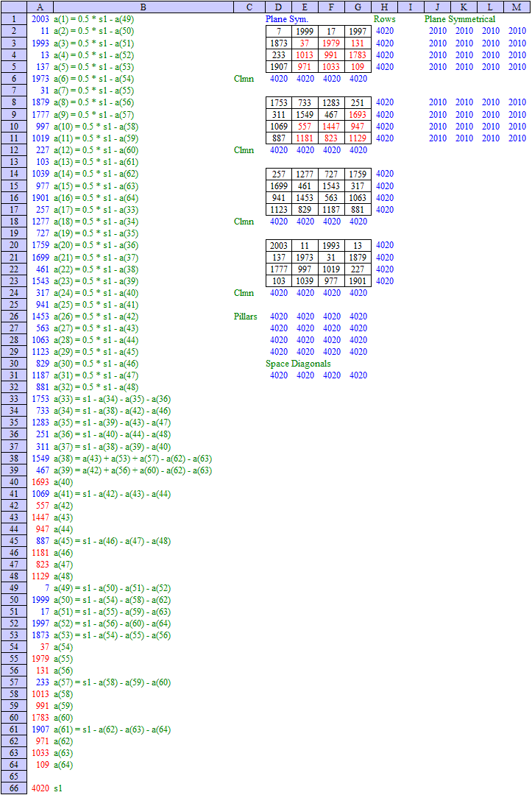Click formula a(49) = s1 - a(50) - a(51) - a(52)
This screenshot has width=532, height=795.
(x=112, y=588)
